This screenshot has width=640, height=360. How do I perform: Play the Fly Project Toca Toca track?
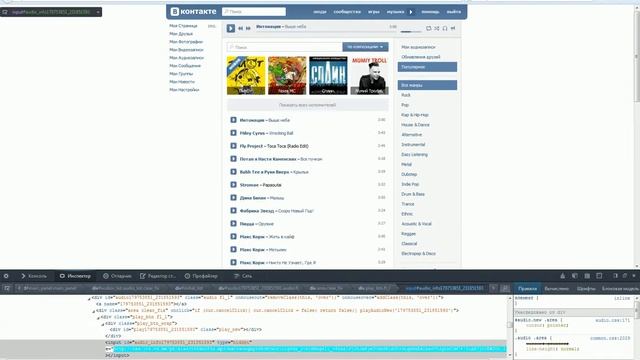233,146
